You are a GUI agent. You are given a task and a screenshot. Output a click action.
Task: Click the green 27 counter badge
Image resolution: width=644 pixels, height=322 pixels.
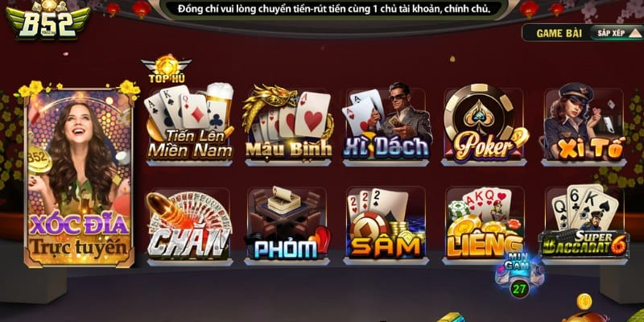519,289
